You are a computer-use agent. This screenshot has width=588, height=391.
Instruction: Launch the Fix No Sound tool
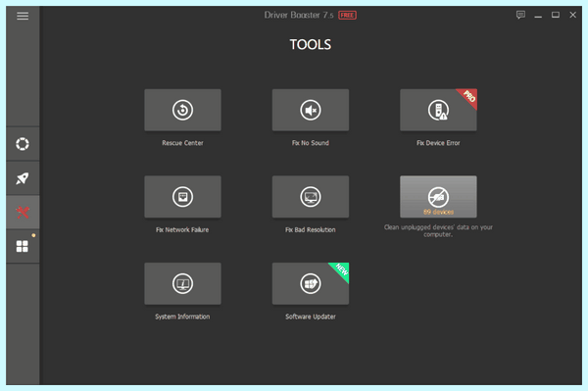pos(311,110)
